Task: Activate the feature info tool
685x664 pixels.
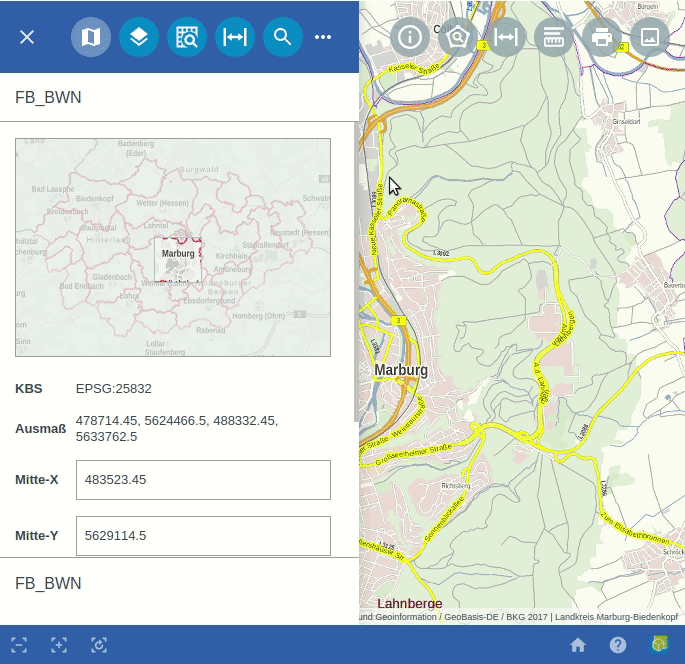Action: coord(410,37)
